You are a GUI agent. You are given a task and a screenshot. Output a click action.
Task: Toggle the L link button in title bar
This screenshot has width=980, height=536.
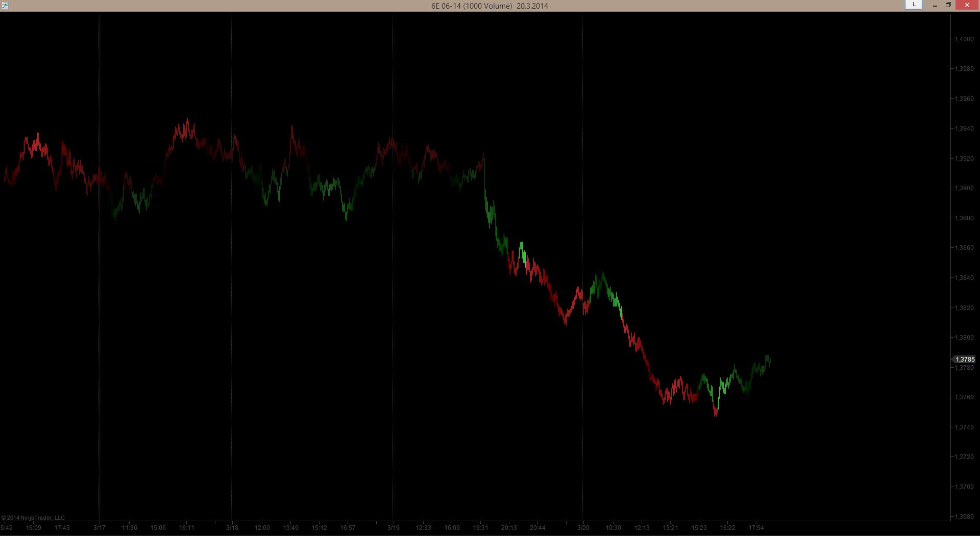coord(914,5)
